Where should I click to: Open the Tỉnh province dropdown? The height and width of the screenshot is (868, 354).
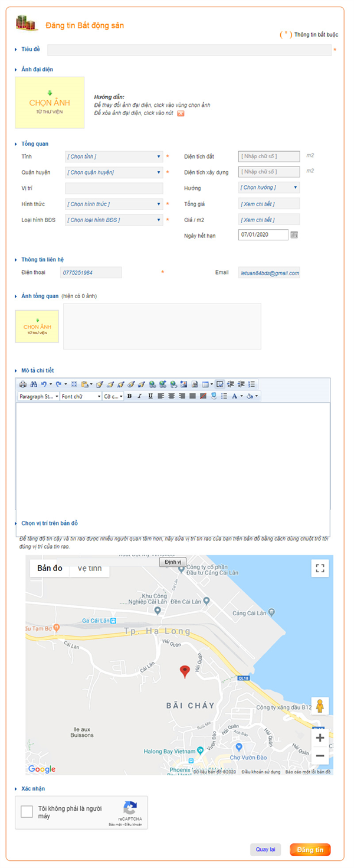[x=114, y=157]
